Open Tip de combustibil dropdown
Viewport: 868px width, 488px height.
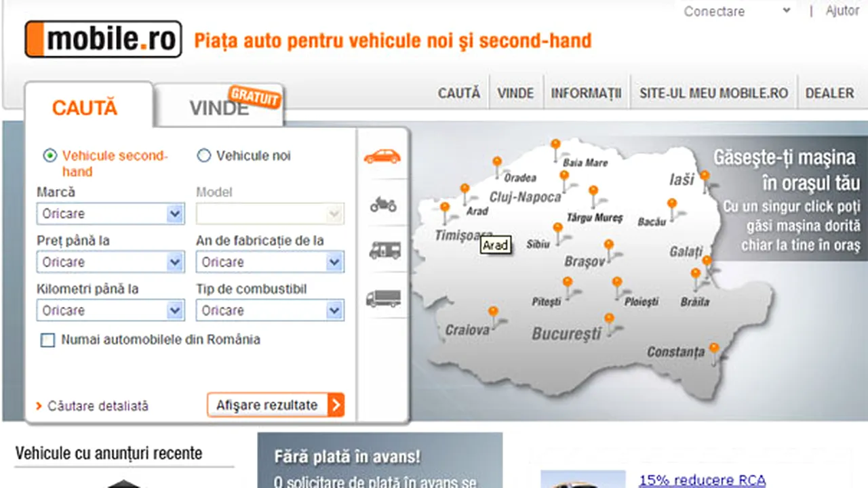[270, 310]
